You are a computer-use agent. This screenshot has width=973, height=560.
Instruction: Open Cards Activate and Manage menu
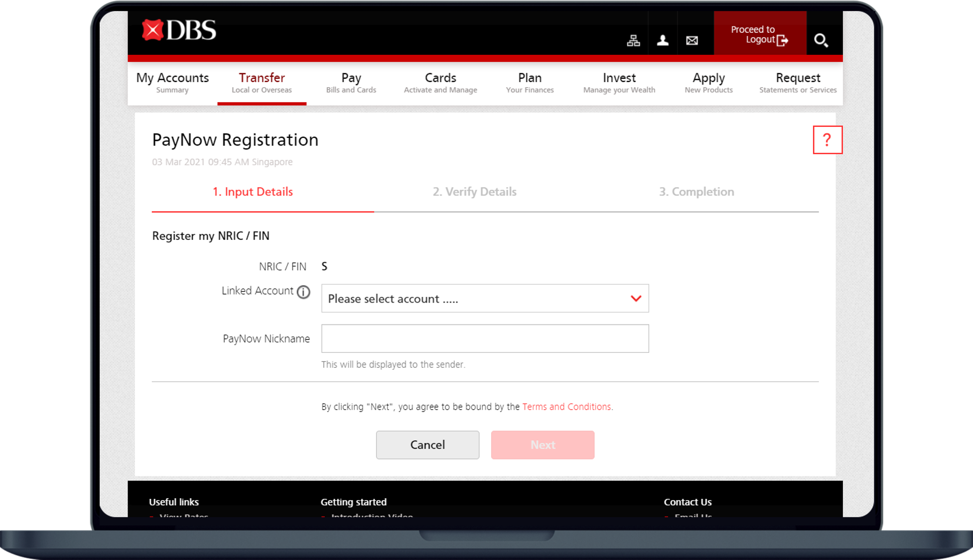pos(440,83)
